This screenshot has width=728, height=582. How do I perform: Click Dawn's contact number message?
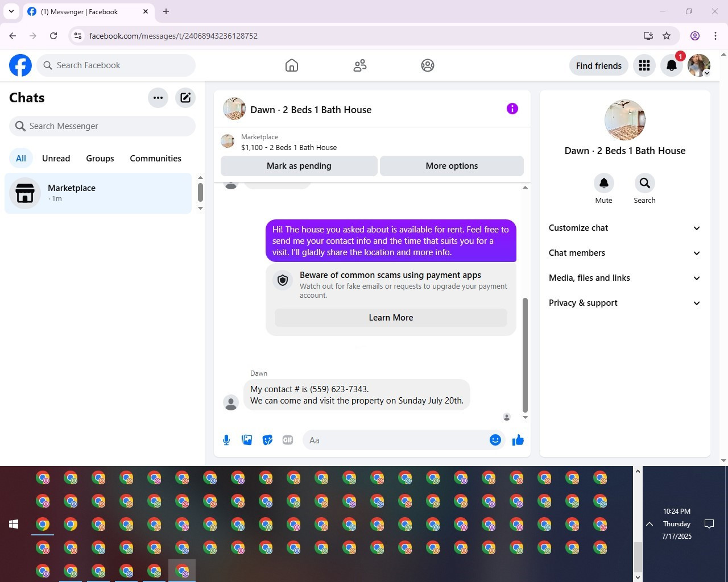click(357, 395)
